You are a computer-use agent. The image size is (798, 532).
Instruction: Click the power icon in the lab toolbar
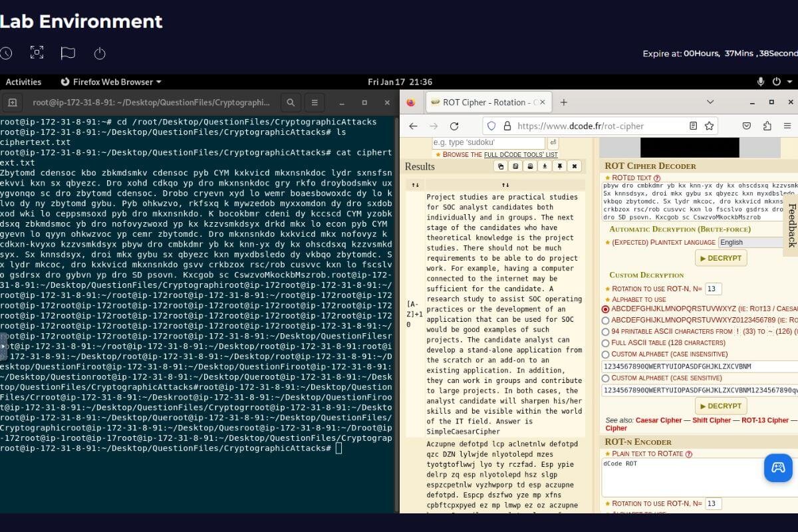100,53
